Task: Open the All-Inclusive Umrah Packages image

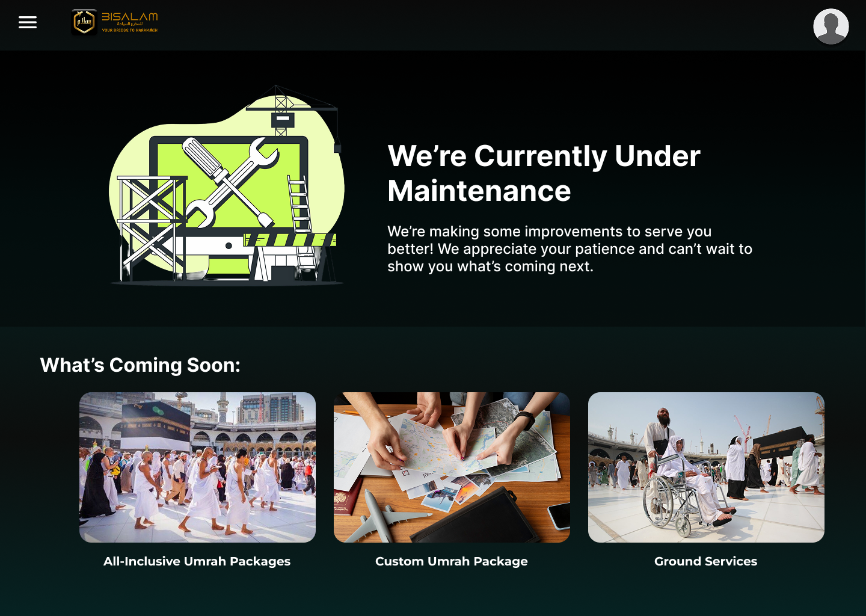Action: 197,467
